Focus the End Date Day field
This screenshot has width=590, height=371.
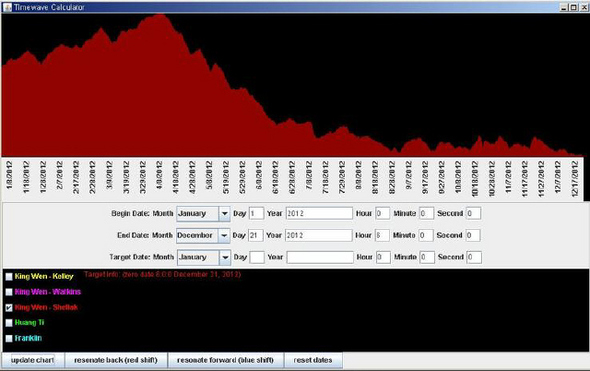[x=255, y=236]
